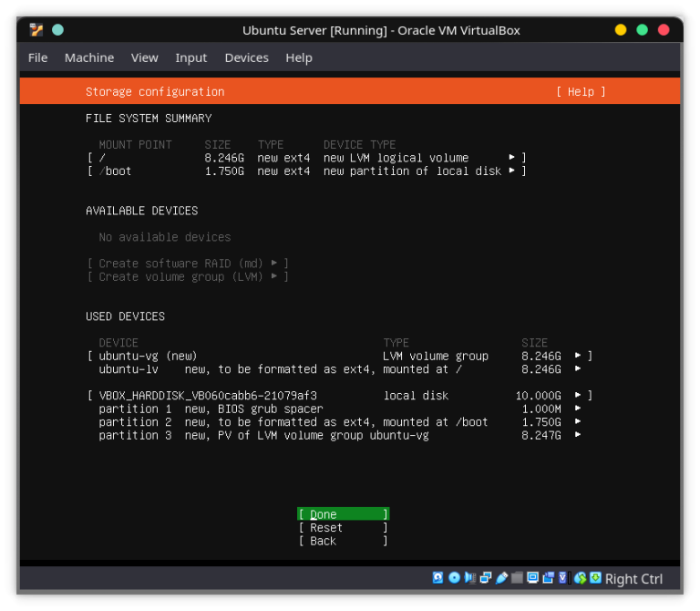
Task: Open the Input menu
Action: click(190, 57)
